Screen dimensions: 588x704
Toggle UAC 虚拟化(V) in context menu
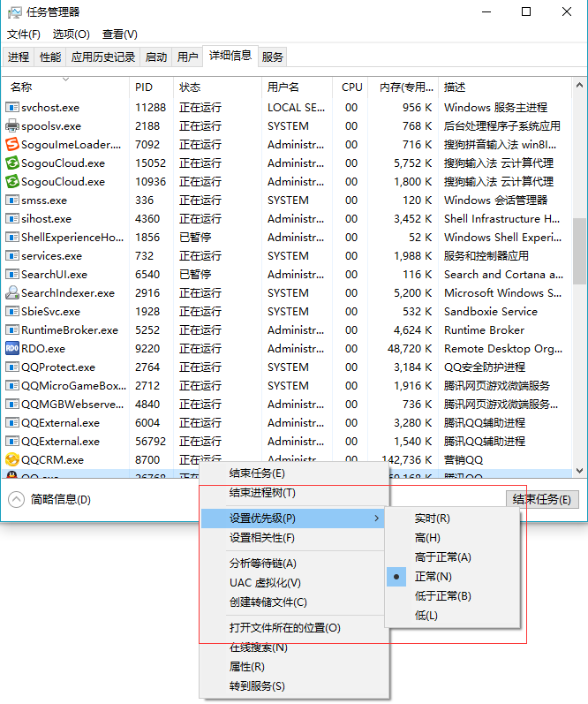click(294, 583)
